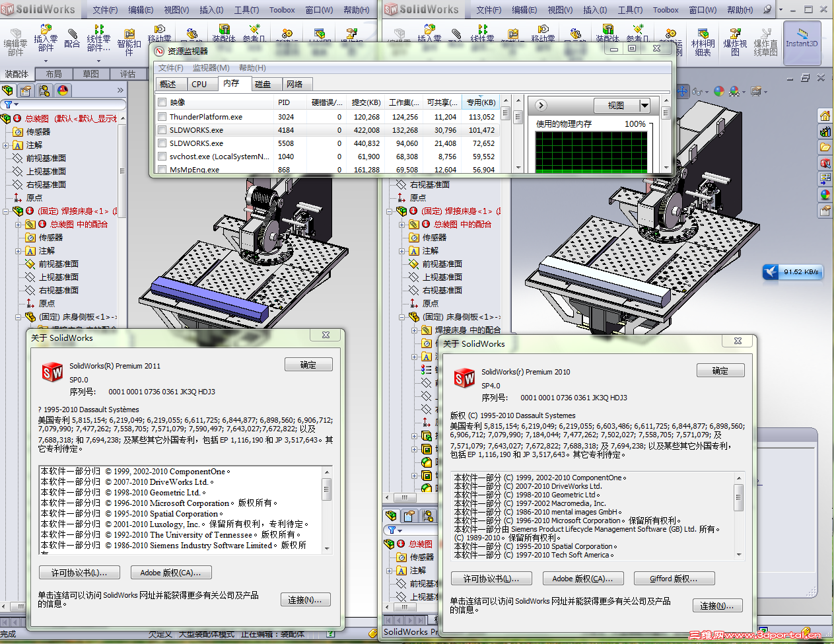Expand the FeatureManager tabs double-chevron
This screenshot has width=834, height=644.
[x=120, y=90]
